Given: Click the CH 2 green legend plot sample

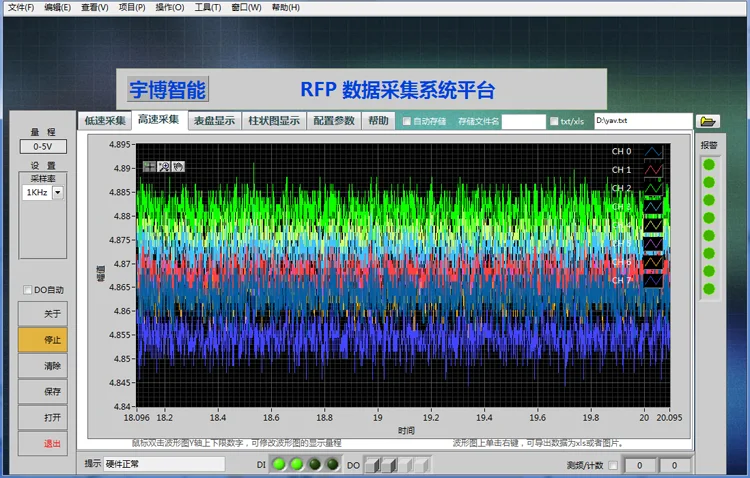Looking at the screenshot, I should tap(653, 188).
